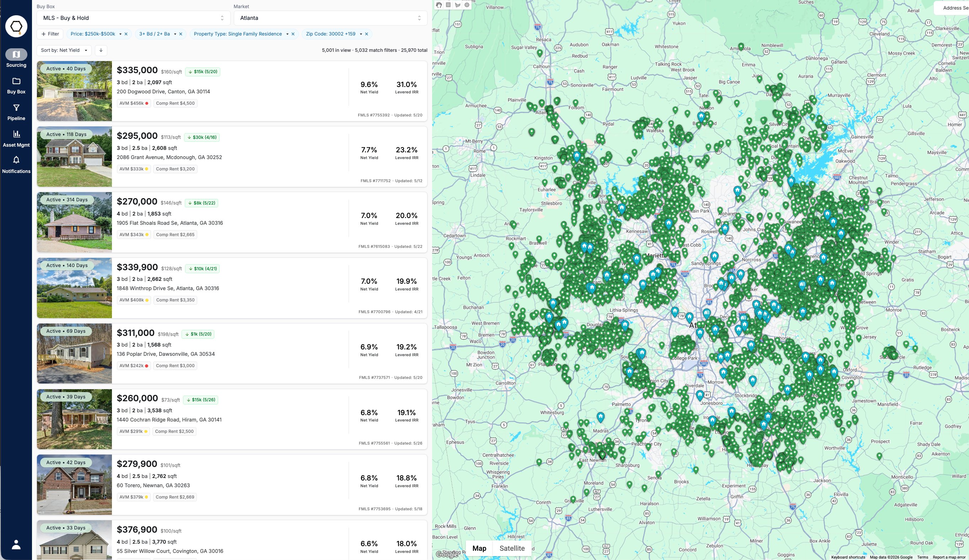Select the circle drawing tool on map

[x=467, y=5]
